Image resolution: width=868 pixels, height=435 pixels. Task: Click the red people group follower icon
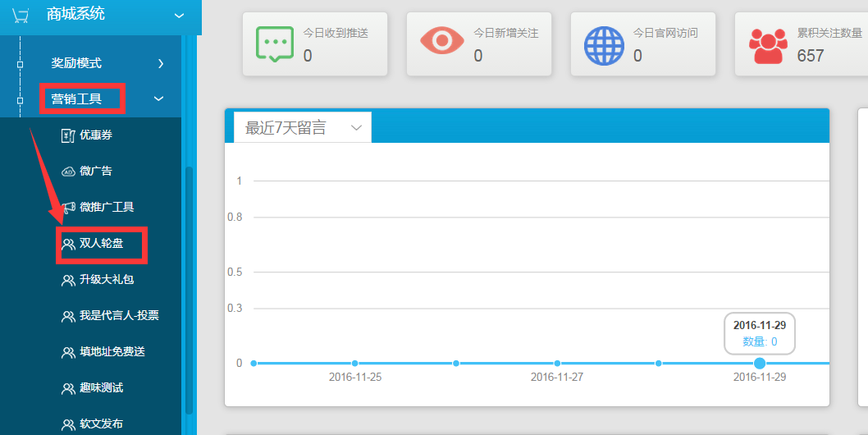point(768,45)
